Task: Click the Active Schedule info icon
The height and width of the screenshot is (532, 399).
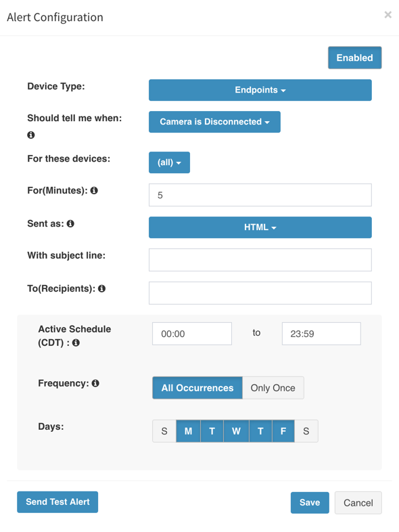Action: pos(76,342)
